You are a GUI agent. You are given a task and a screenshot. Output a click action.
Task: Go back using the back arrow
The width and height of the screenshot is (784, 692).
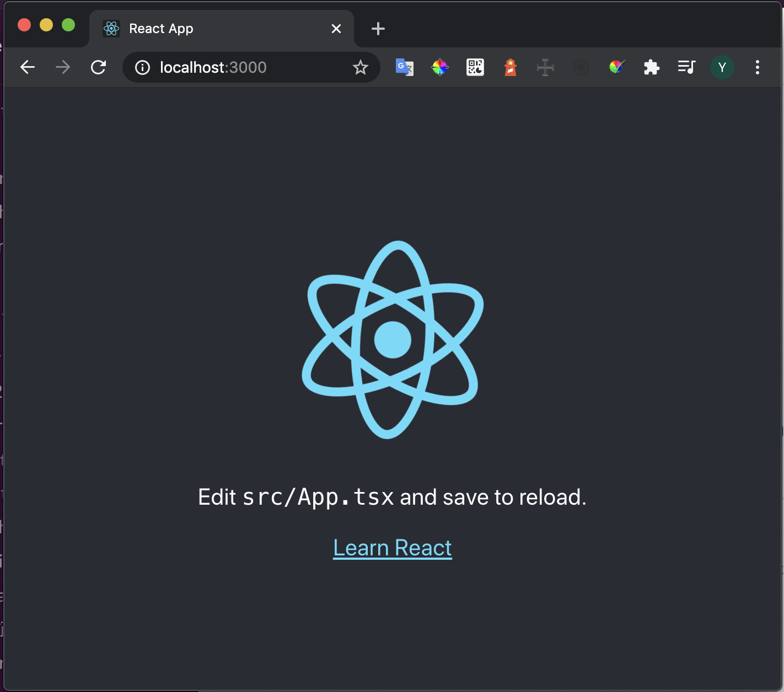28,67
